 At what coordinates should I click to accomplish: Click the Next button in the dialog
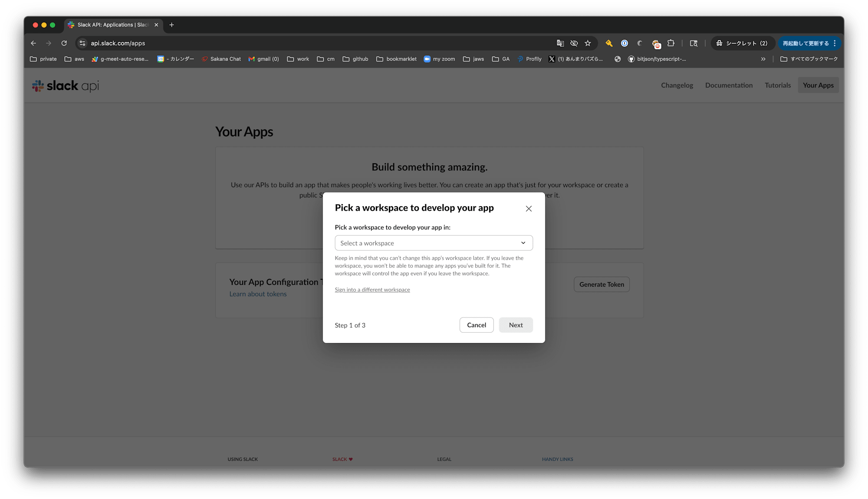click(516, 325)
